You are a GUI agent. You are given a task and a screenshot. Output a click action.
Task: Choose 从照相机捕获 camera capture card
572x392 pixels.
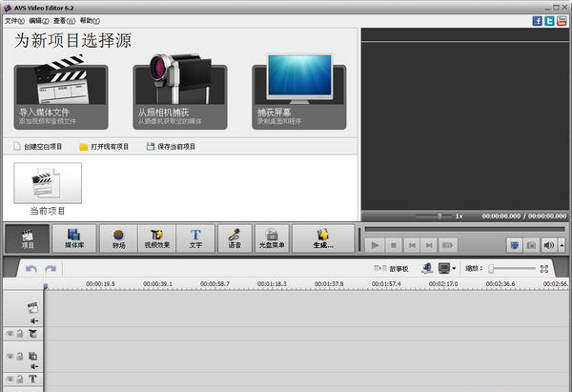[180, 93]
